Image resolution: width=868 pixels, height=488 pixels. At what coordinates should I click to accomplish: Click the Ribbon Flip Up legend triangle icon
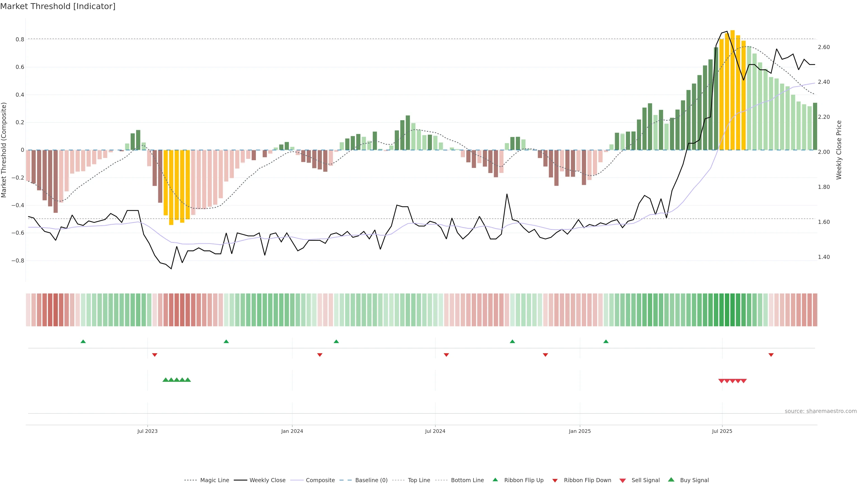[495, 480]
